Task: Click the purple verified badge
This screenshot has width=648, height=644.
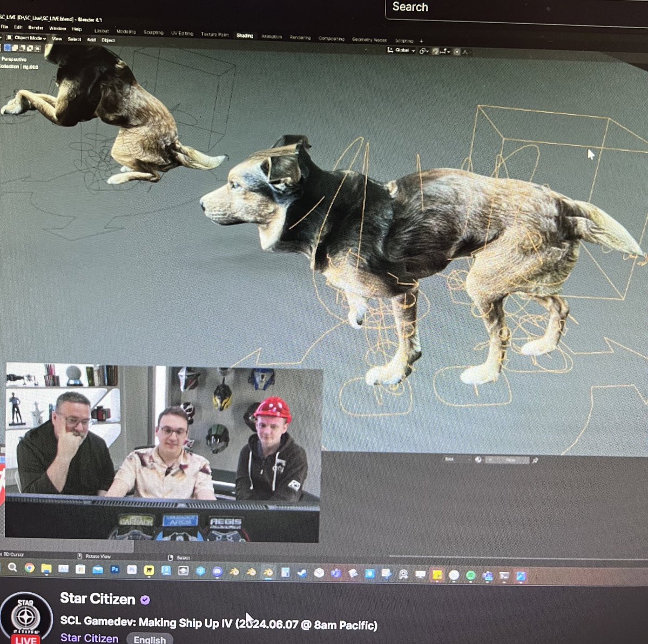Action: pyautogui.click(x=145, y=600)
